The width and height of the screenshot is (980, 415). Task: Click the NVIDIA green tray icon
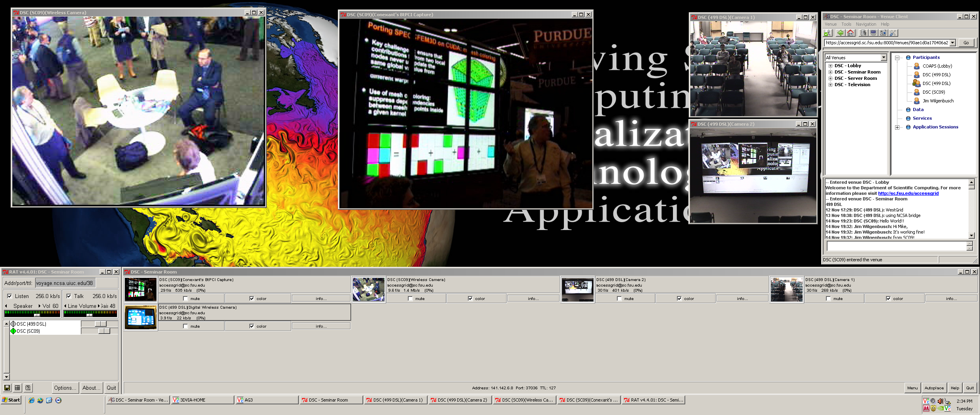940,408
